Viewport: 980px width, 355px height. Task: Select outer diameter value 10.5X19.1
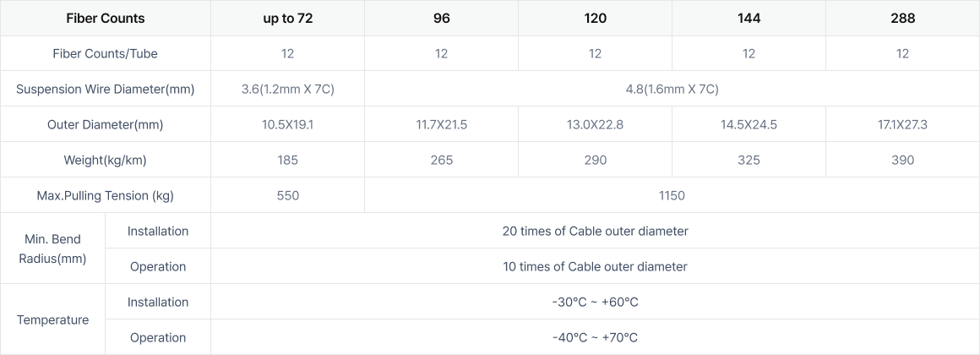[287, 124]
